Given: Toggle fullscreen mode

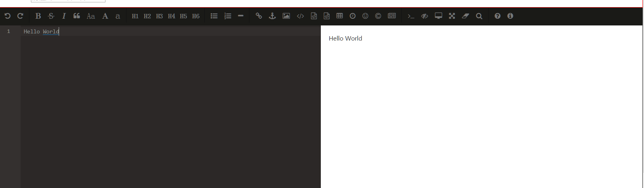Looking at the screenshot, I should pyautogui.click(x=452, y=16).
